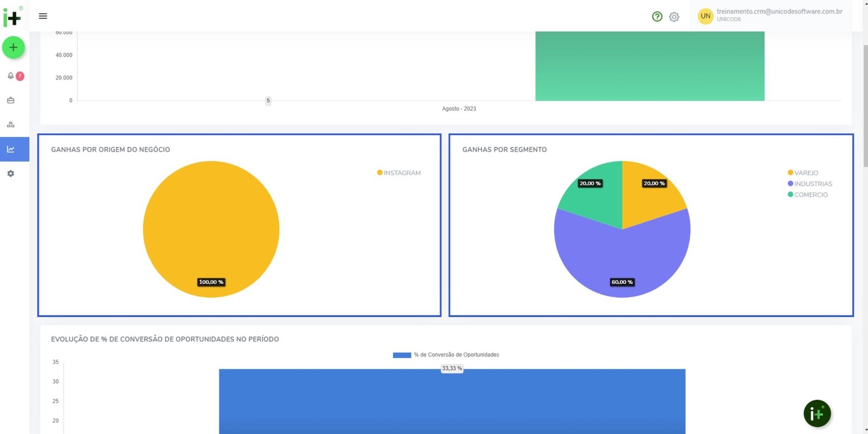The image size is (868, 434).
Task: Open the top bar settings gear
Action: pos(674,17)
